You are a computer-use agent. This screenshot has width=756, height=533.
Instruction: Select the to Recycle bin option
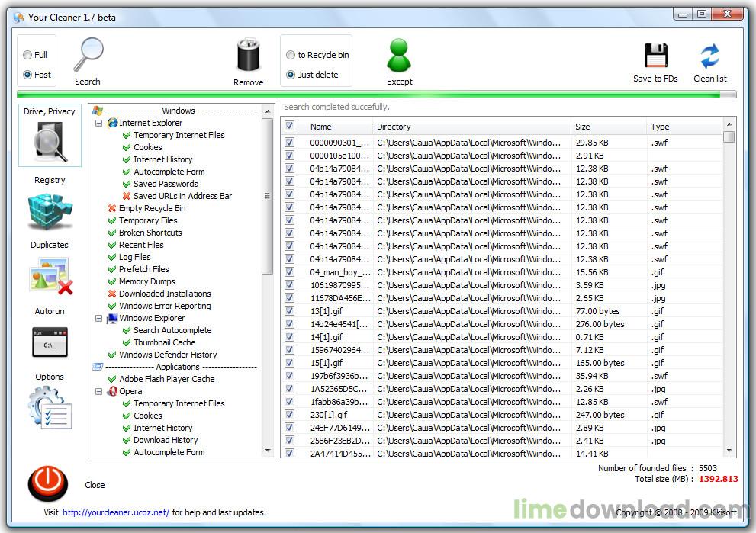pos(291,55)
